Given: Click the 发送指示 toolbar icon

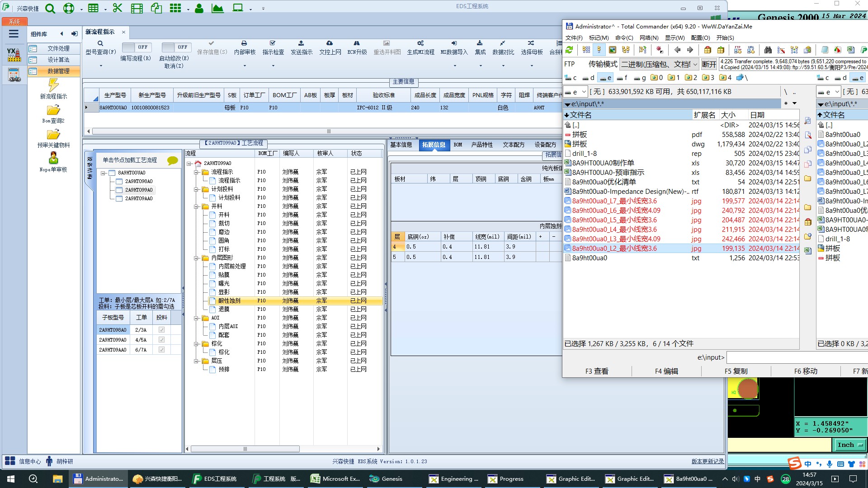Looking at the screenshot, I should [301, 43].
